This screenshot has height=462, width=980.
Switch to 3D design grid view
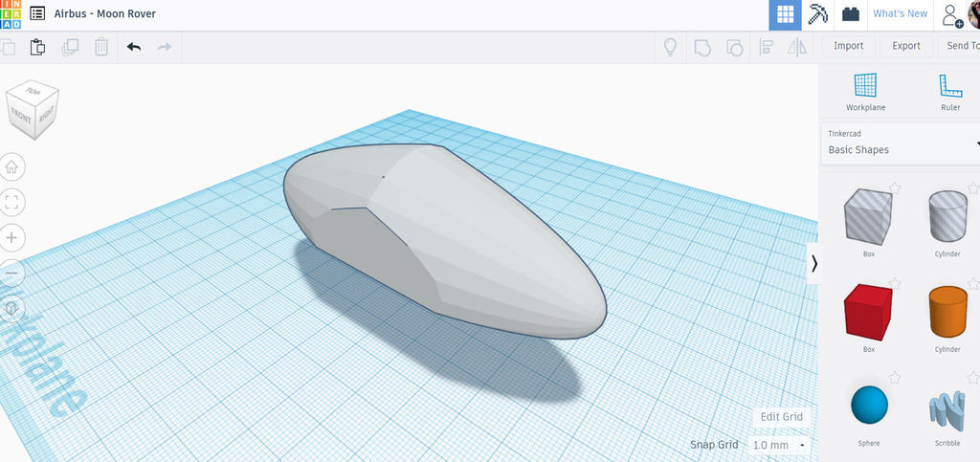785,14
